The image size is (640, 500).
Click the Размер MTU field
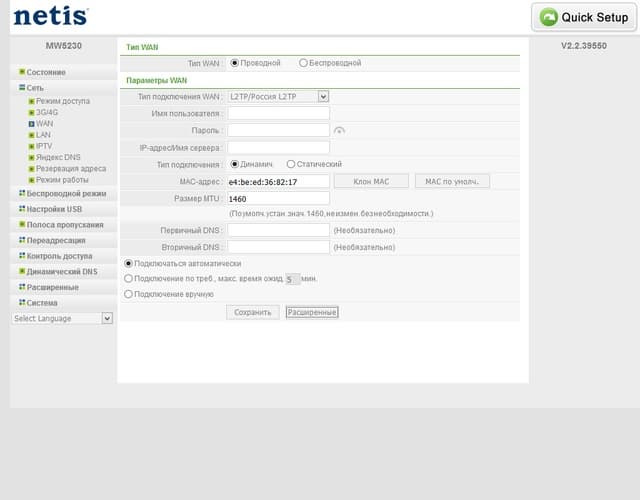[x=278, y=198]
